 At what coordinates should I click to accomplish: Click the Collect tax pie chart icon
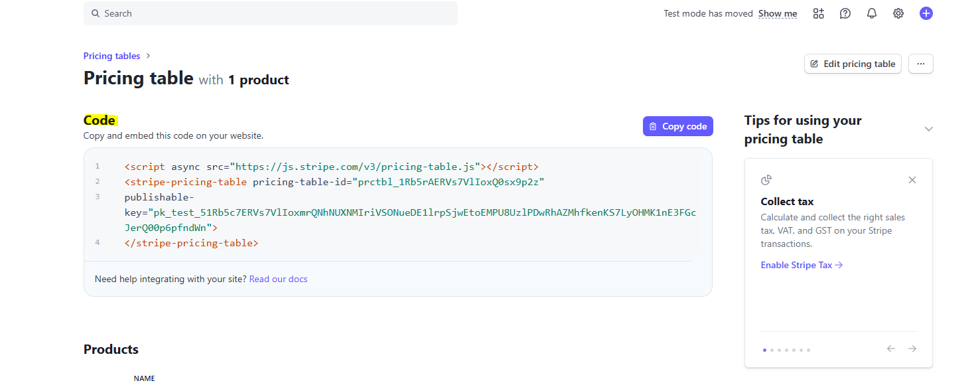coord(766,180)
